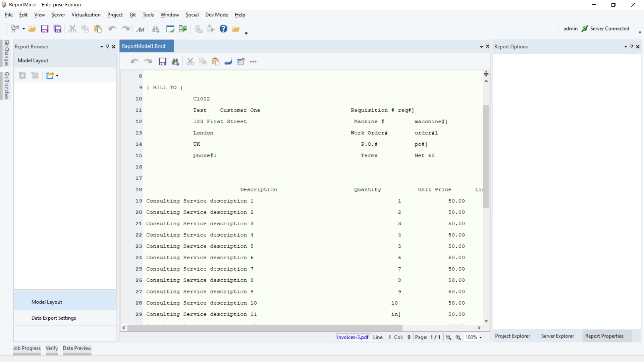Click the zoom in magnifier icon
The image size is (644, 362).
click(458, 337)
